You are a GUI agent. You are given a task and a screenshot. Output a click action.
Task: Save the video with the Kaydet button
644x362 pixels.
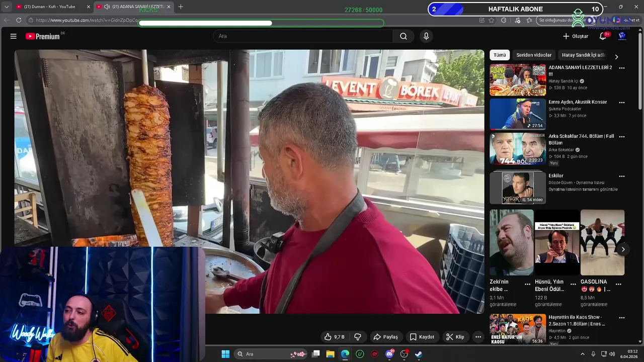tap(422, 337)
